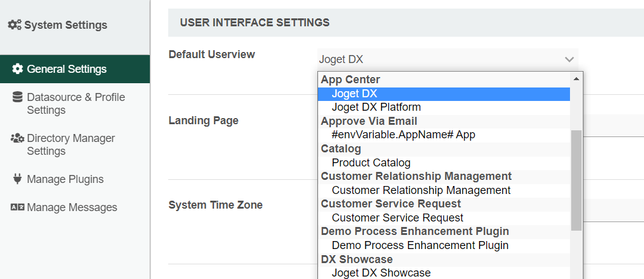The height and width of the screenshot is (279, 644).
Task: Click the General Settings gear icon
Action: coord(18,69)
